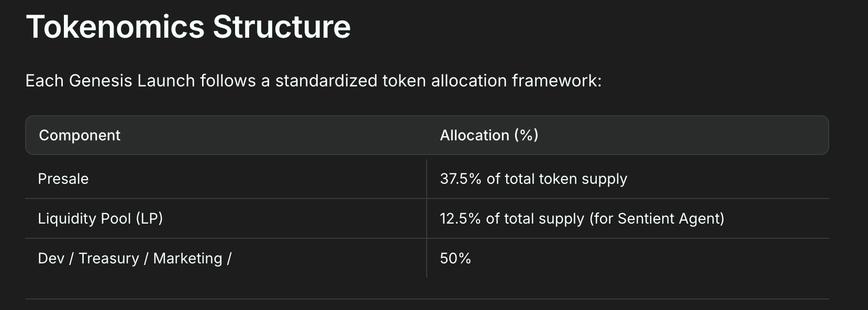This screenshot has width=868, height=310.
Task: Select the "Component" column header
Action: 80,135
